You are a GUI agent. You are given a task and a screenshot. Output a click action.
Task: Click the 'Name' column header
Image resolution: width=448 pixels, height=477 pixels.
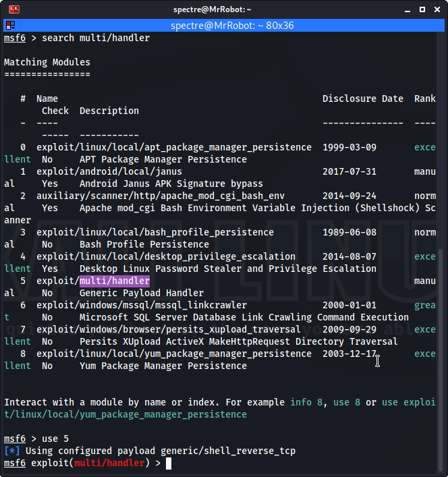click(47, 99)
